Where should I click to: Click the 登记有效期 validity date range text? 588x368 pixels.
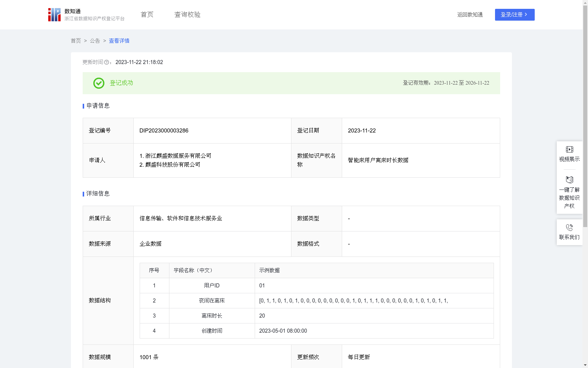click(446, 83)
